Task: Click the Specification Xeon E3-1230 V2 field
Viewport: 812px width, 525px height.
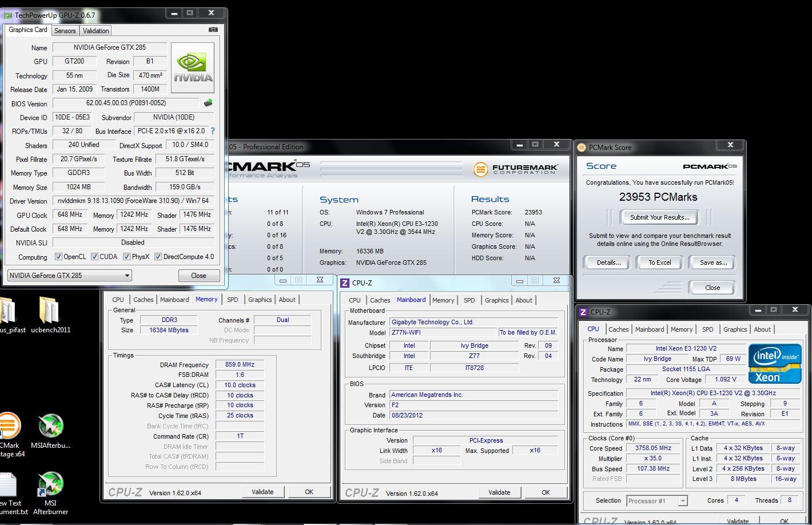Action: [713, 393]
